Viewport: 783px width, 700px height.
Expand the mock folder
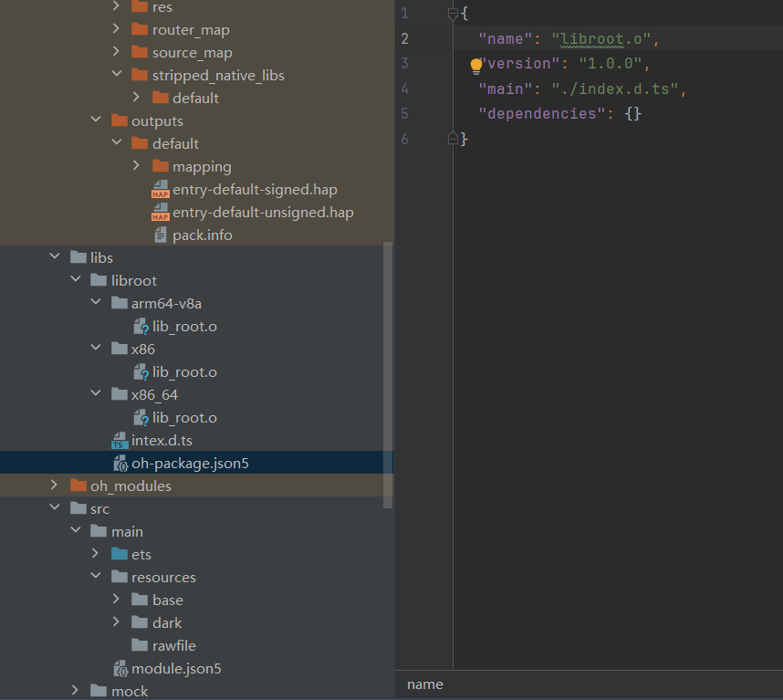75,690
